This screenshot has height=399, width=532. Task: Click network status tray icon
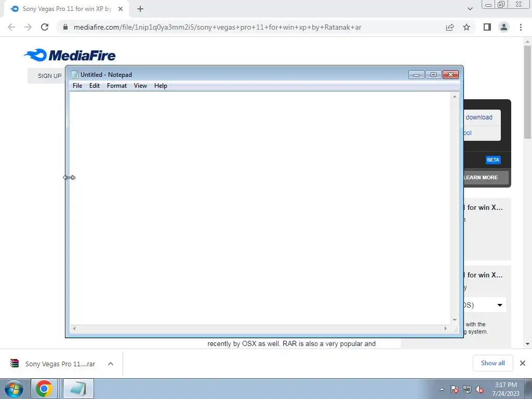(x=467, y=389)
